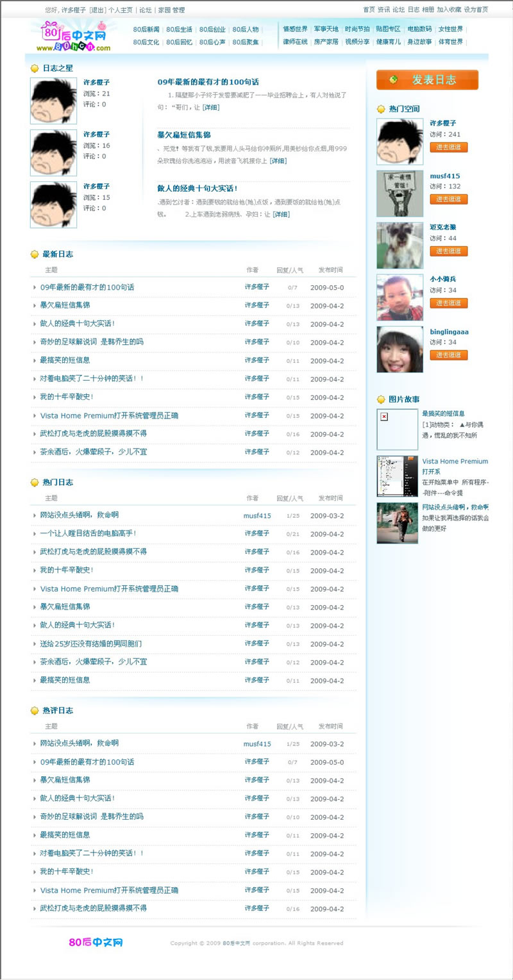Click the 发表日志 button
513x980 pixels.
[x=427, y=80]
